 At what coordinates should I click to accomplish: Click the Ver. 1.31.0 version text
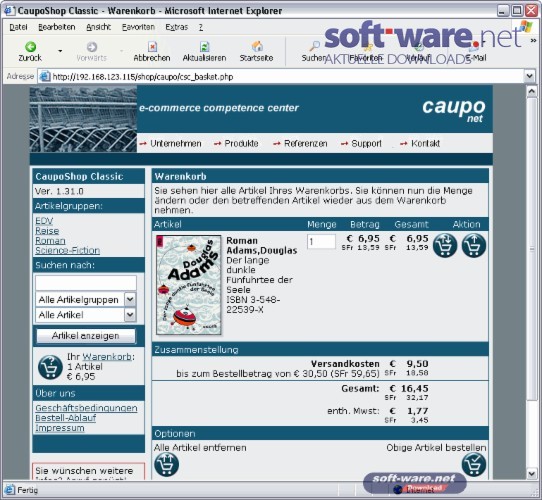coord(59,191)
